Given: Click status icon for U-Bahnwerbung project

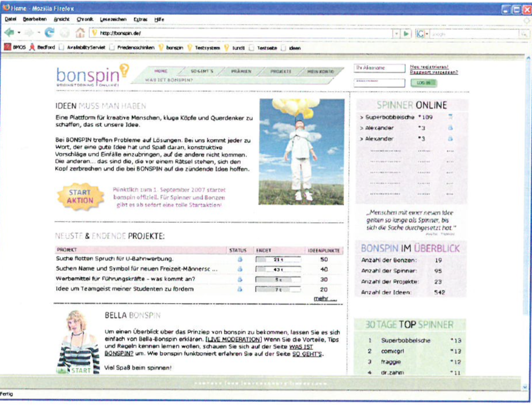Looking at the screenshot, I should pyautogui.click(x=239, y=260).
